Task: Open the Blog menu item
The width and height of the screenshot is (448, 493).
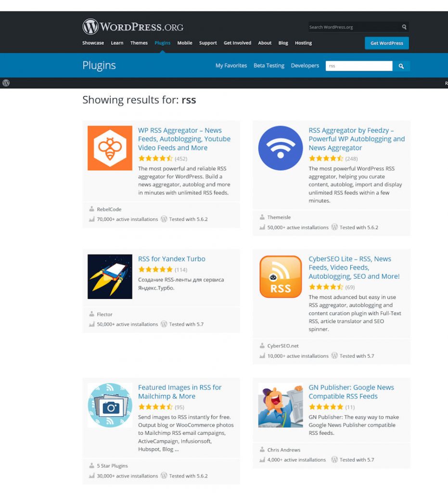Action: [x=283, y=43]
